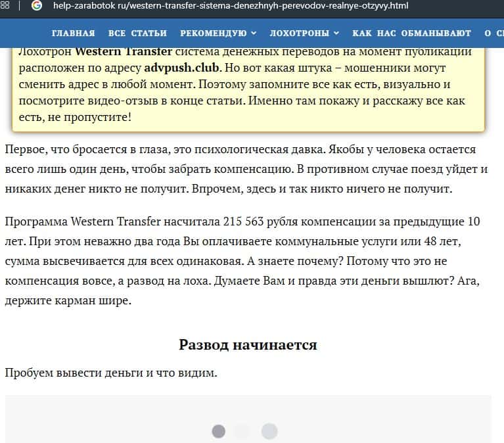Go to ВСЕ СТАТЬИ menu item
504x443 pixels.
[x=137, y=33]
